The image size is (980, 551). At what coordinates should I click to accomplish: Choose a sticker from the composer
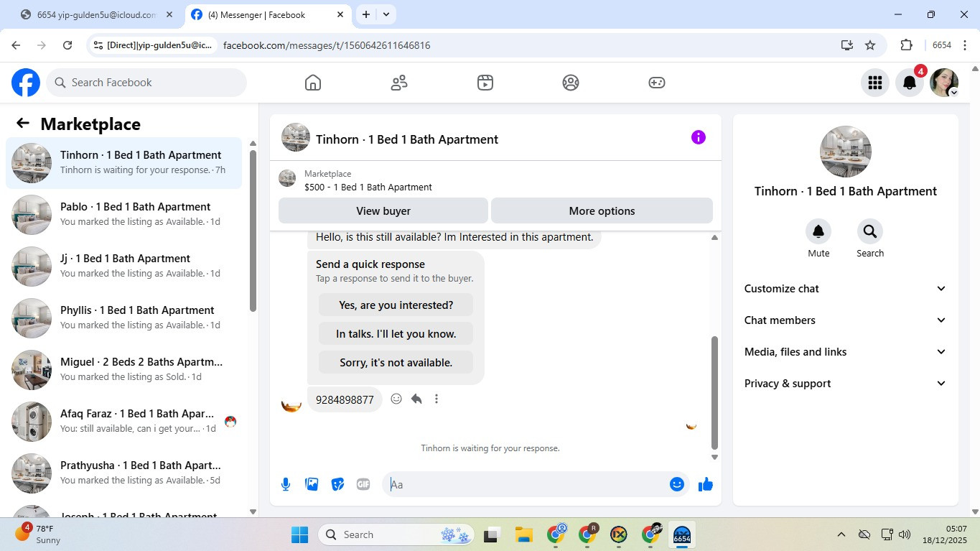tap(337, 484)
